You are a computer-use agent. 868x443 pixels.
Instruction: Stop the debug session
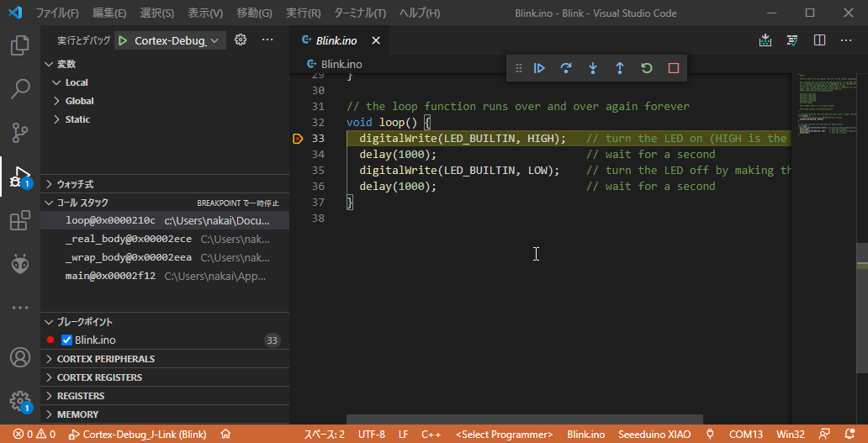[674, 68]
